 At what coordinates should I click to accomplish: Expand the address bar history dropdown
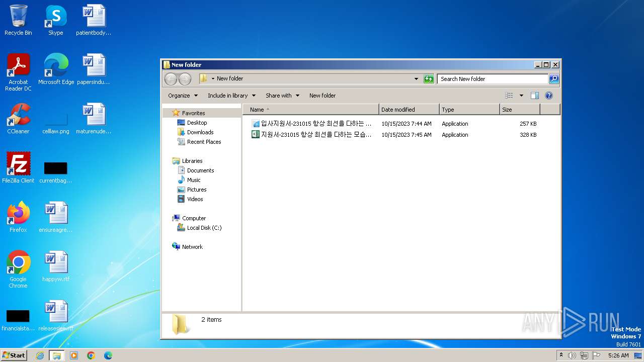click(416, 79)
